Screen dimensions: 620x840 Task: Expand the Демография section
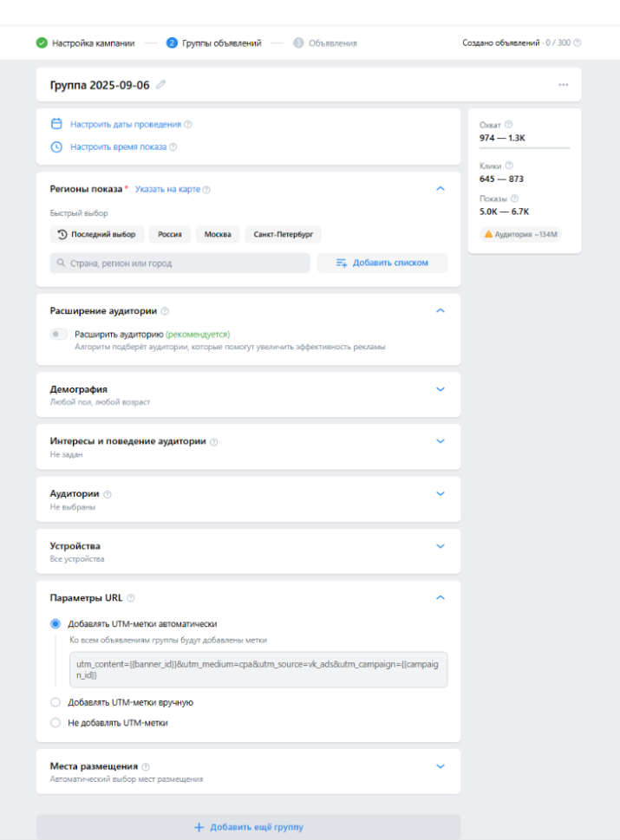pyautogui.click(x=440, y=389)
